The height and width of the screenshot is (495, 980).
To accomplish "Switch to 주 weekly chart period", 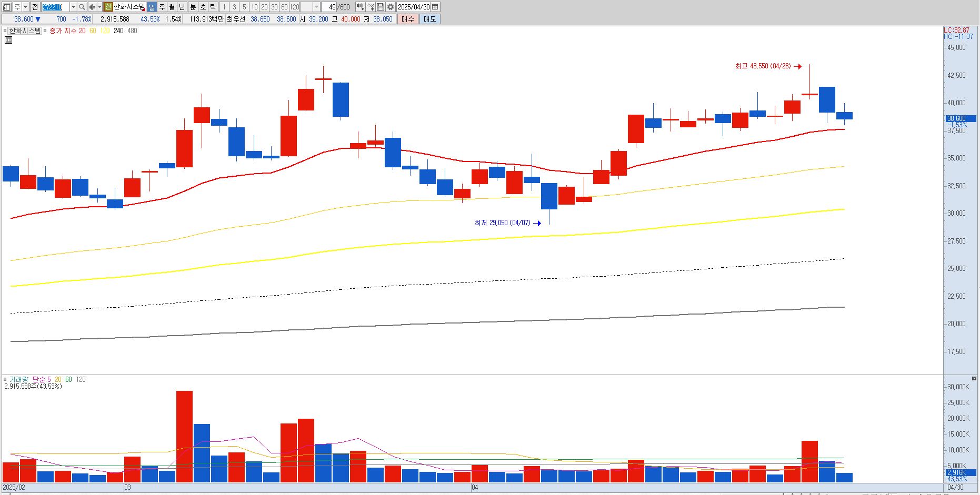I will coord(162,7).
